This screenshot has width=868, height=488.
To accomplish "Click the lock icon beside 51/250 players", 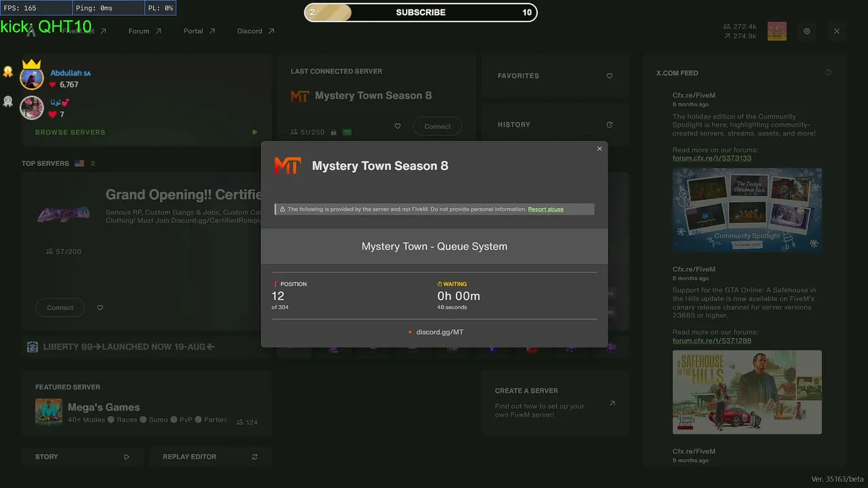I will click(x=334, y=132).
